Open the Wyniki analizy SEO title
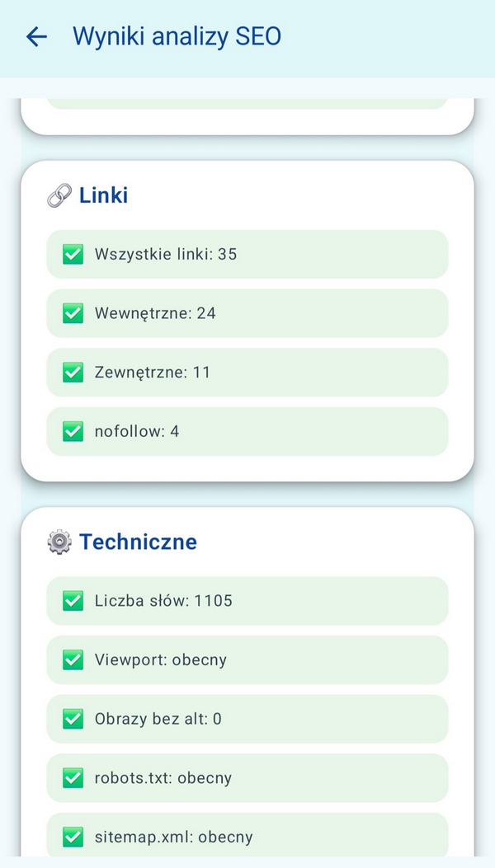Image resolution: width=495 pixels, height=868 pixels. (x=177, y=36)
